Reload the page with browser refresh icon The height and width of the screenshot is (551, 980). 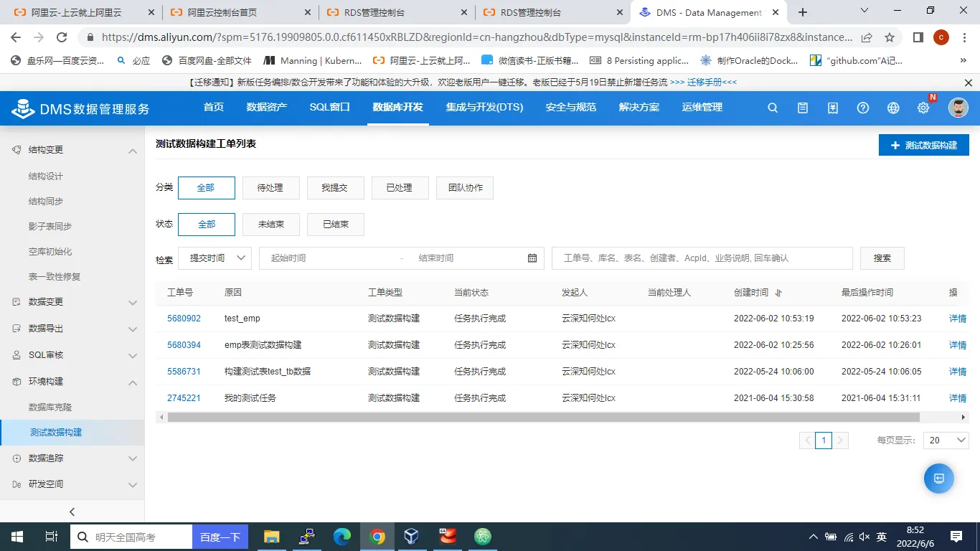coord(62,37)
